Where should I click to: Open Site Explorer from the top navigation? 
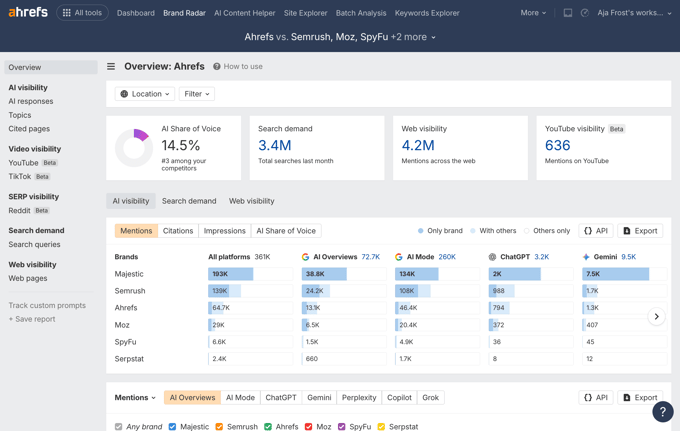[x=305, y=13]
